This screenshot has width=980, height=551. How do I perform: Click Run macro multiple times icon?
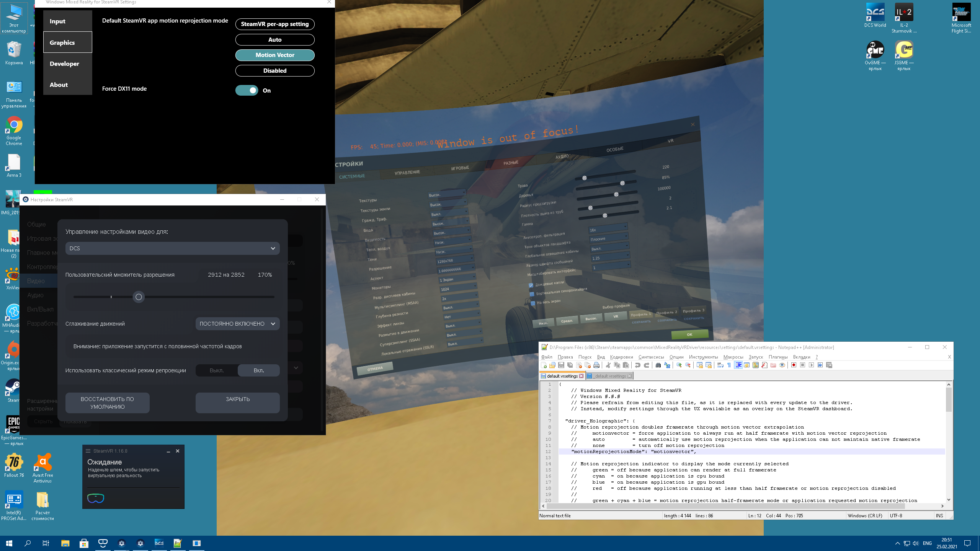pos(820,365)
